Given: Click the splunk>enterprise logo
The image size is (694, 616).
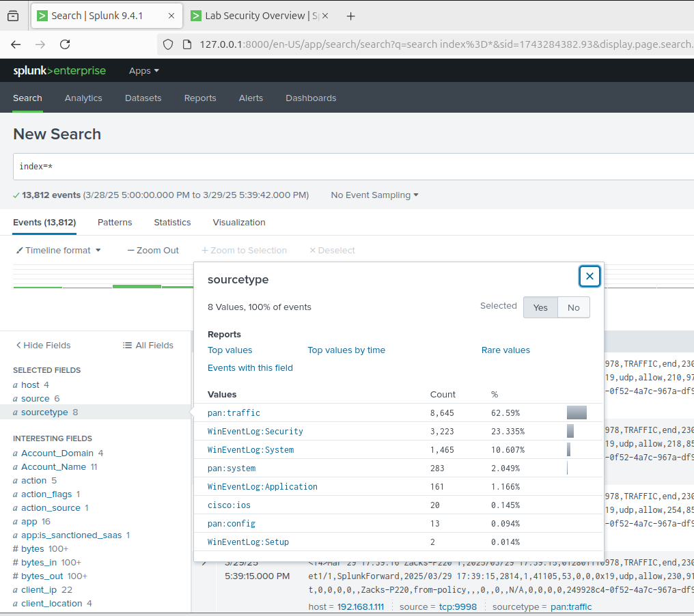Looking at the screenshot, I should [x=59, y=70].
